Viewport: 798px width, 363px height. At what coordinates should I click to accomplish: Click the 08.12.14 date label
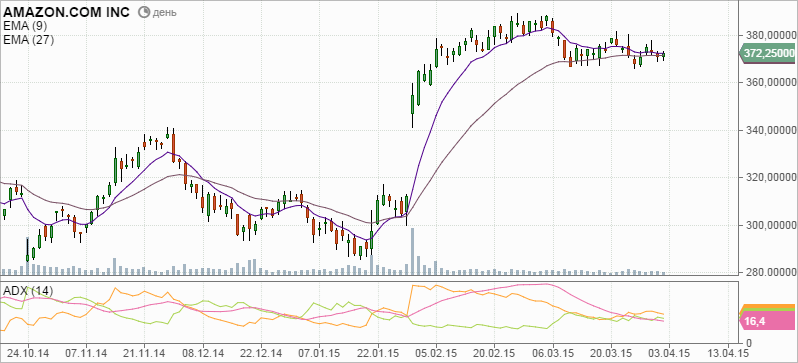203,353
